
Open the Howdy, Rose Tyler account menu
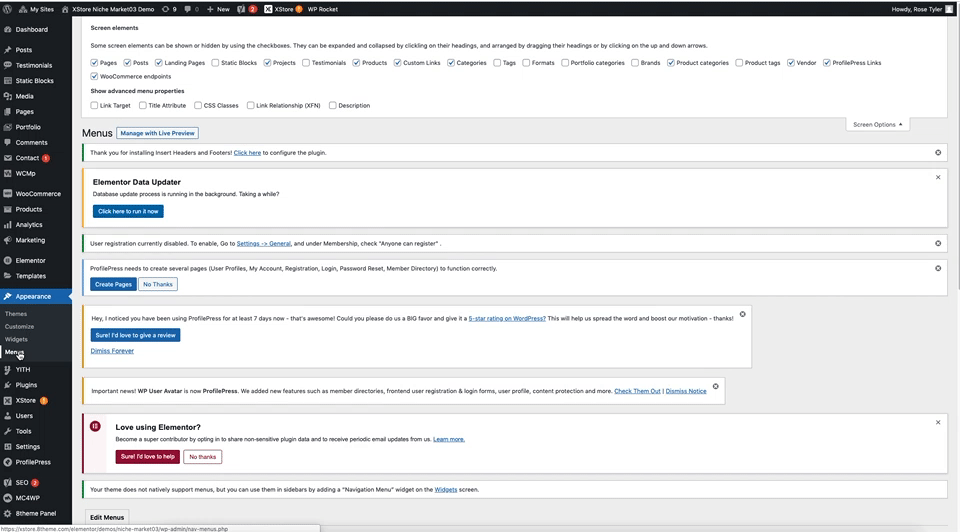(x=923, y=9)
